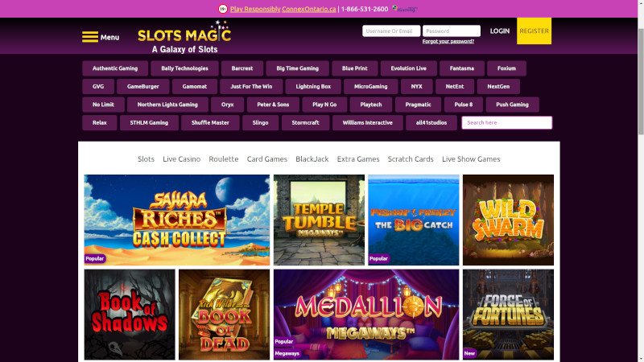Open the Book of Shadows game
The image size is (644, 362).
pos(130,315)
